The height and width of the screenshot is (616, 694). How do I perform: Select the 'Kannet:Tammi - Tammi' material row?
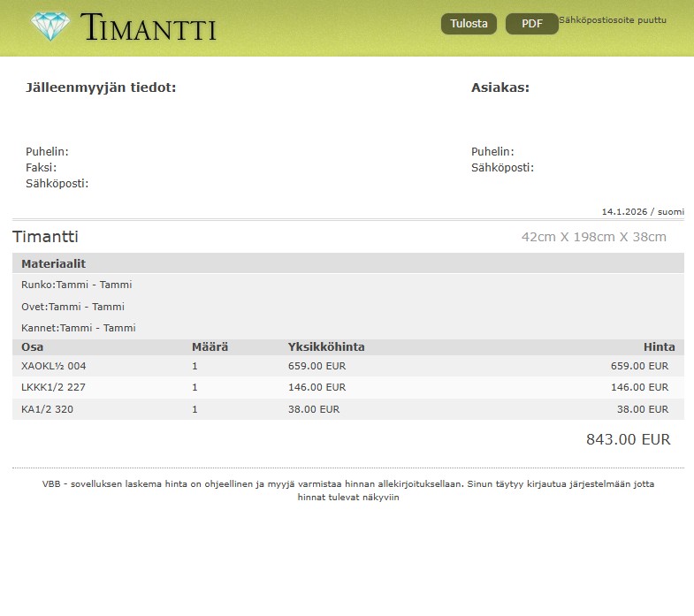[78, 328]
